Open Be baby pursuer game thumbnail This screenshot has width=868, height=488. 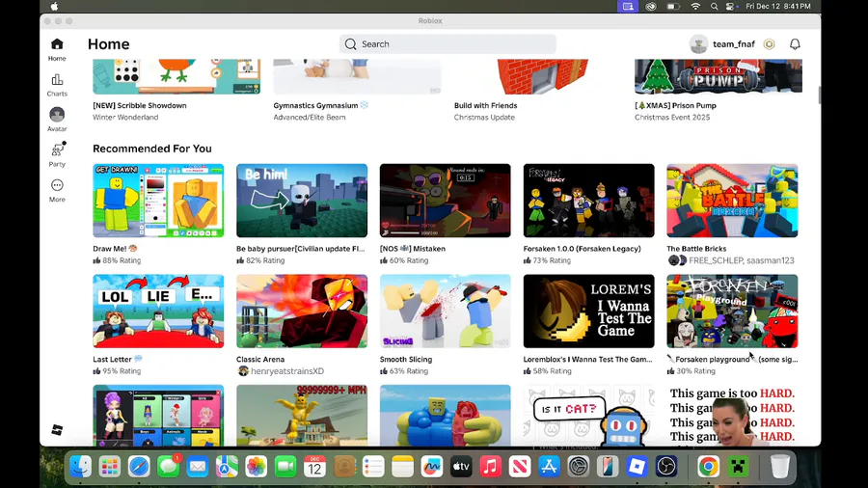tap(302, 201)
